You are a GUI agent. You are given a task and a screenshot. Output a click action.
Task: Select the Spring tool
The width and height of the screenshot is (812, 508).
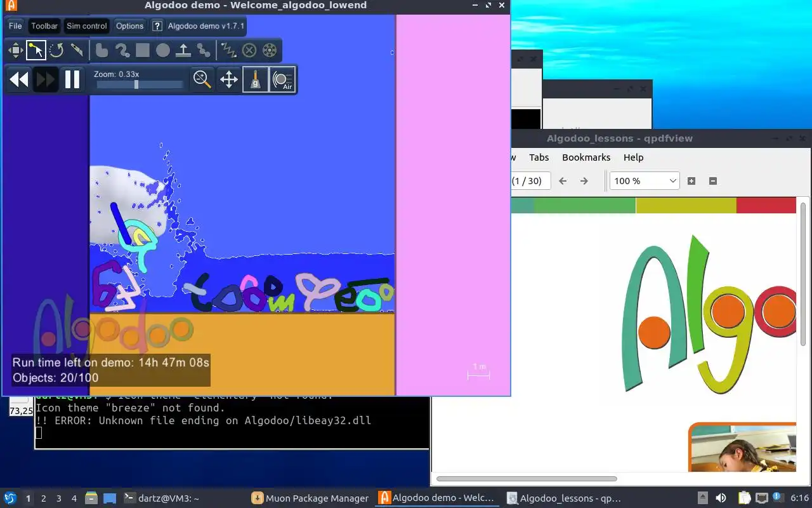click(x=228, y=50)
